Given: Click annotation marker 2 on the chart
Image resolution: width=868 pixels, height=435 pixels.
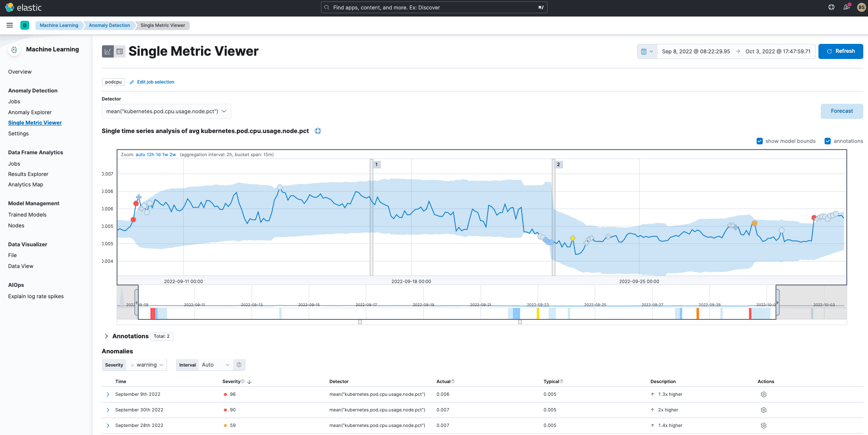Looking at the screenshot, I should (x=558, y=165).
